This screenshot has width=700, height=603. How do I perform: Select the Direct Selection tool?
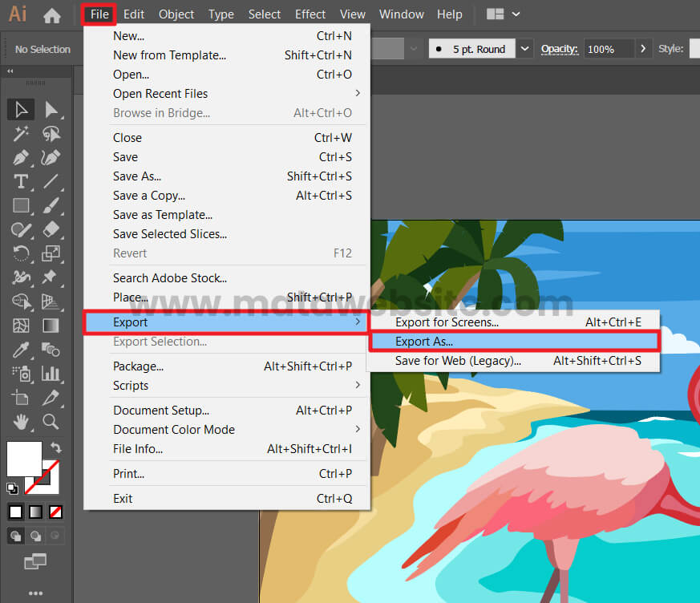pos(51,110)
